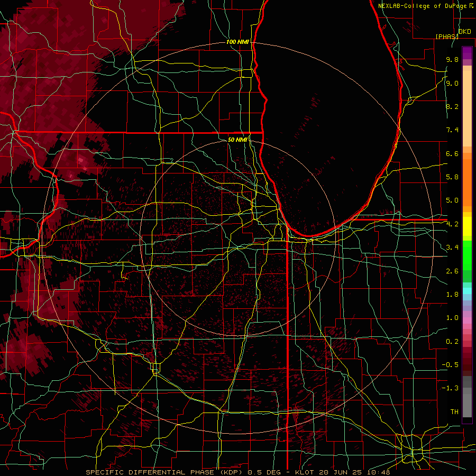Click the 10:48 timestamp
Image resolution: width=476 pixels, height=476 pixels.
[x=378, y=472]
